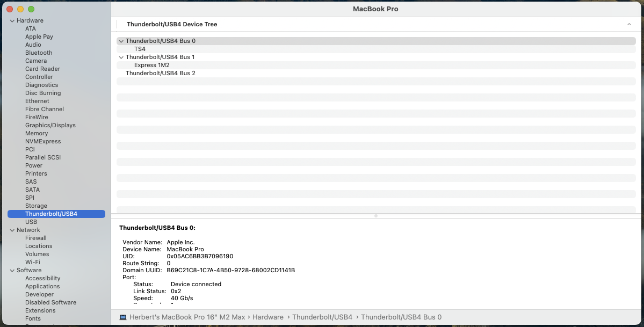Select Accessibility under Software

tap(43, 278)
